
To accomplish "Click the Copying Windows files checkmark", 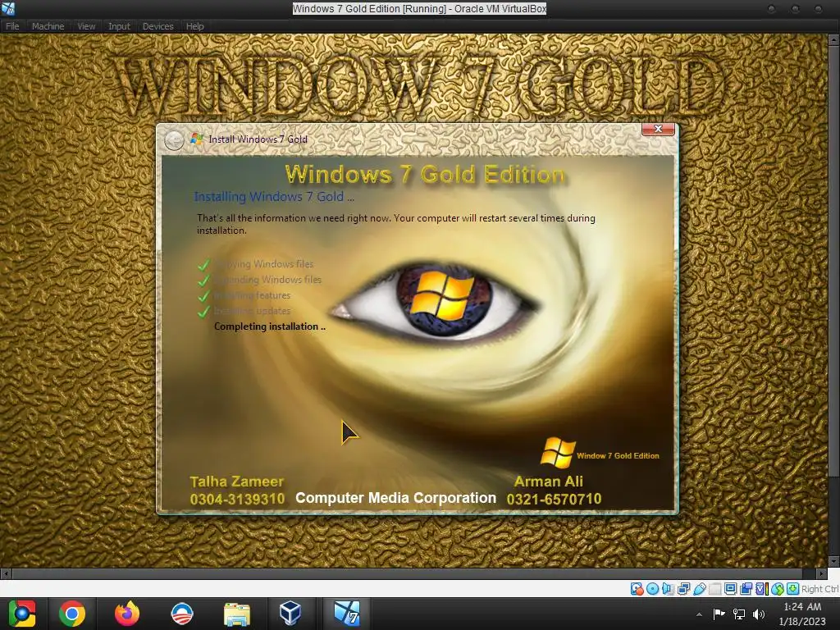I will coord(203,265).
